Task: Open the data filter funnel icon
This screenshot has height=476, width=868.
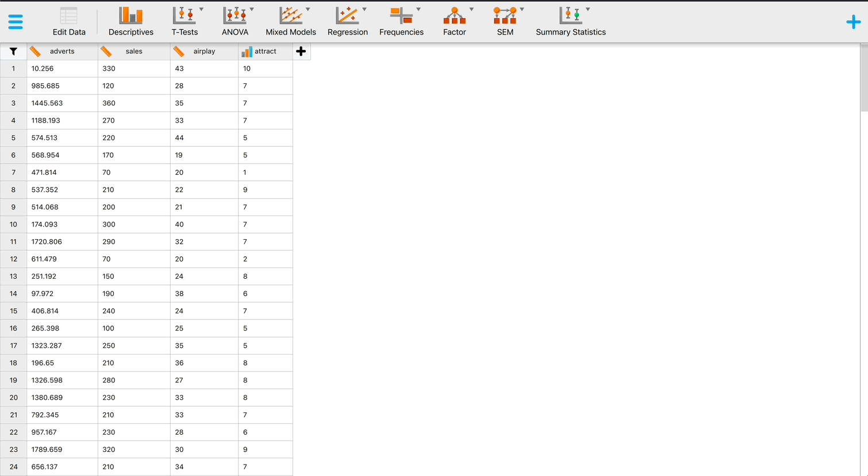Action: tap(13, 51)
